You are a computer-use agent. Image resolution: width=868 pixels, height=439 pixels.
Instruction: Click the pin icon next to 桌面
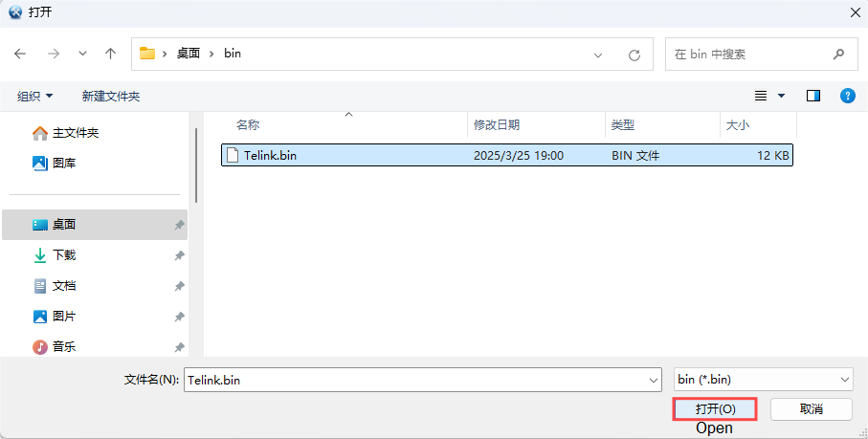pyautogui.click(x=179, y=225)
